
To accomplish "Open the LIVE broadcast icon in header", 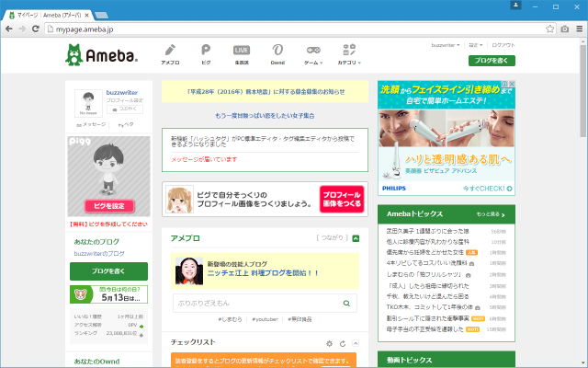I will tap(242, 54).
